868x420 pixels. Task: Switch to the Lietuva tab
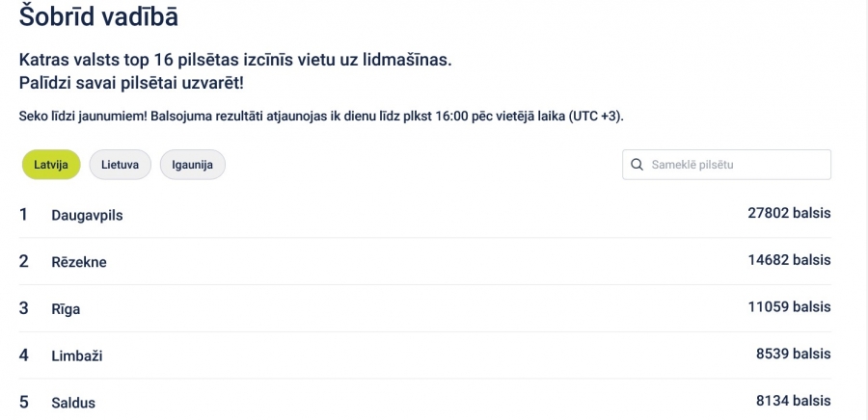pyautogui.click(x=121, y=165)
